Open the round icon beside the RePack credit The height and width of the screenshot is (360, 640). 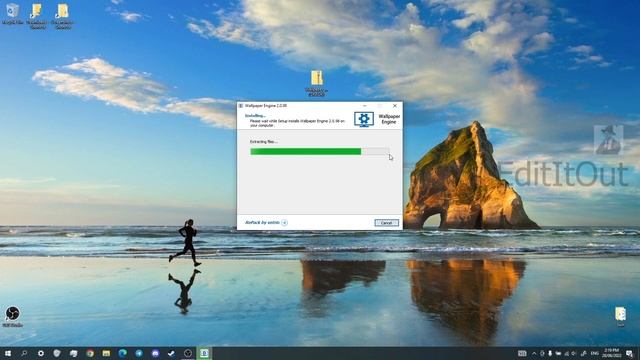284,222
